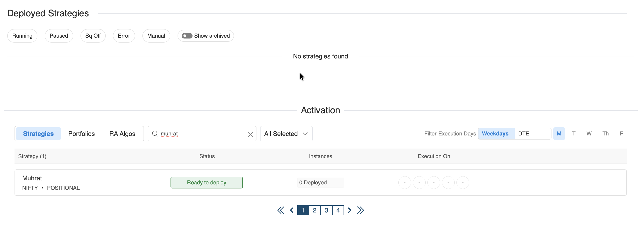Enable Thursday execution day filter
The width and height of the screenshot is (644, 241).
pyautogui.click(x=605, y=134)
